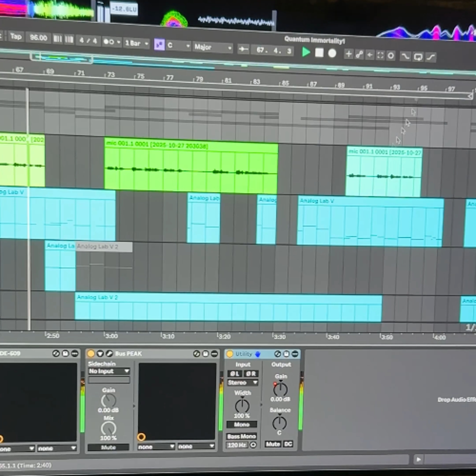Toggle the Utility ØL phase invert button
The image size is (476, 476).
point(234,374)
